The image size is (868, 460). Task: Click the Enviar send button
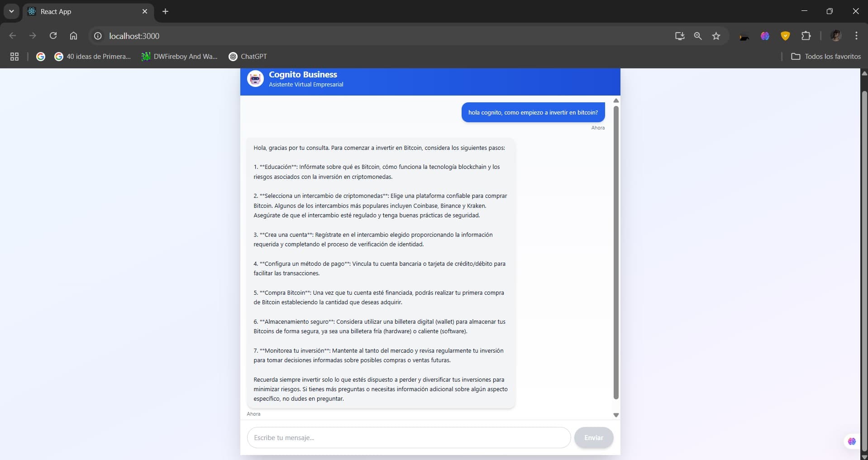point(594,438)
